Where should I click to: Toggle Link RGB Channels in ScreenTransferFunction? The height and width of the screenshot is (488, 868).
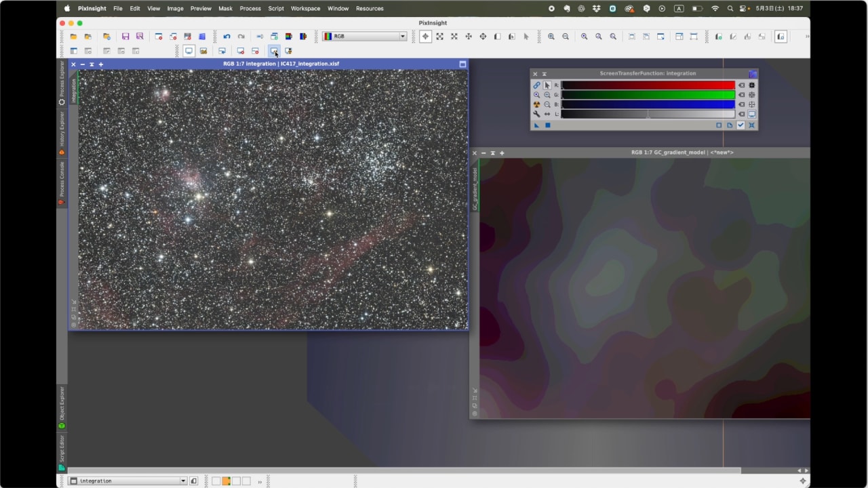tap(536, 85)
